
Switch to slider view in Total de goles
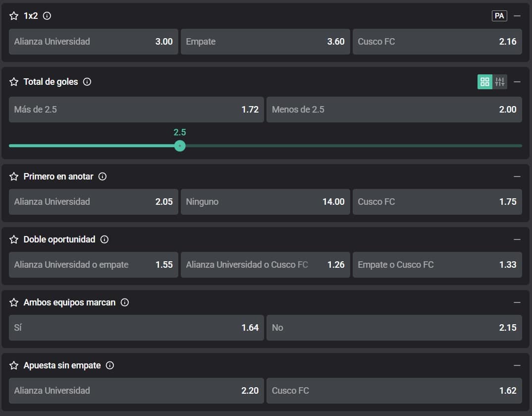(500, 82)
